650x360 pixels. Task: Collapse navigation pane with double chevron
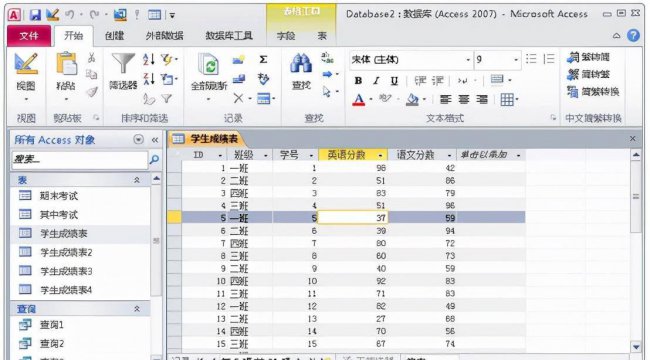155,140
